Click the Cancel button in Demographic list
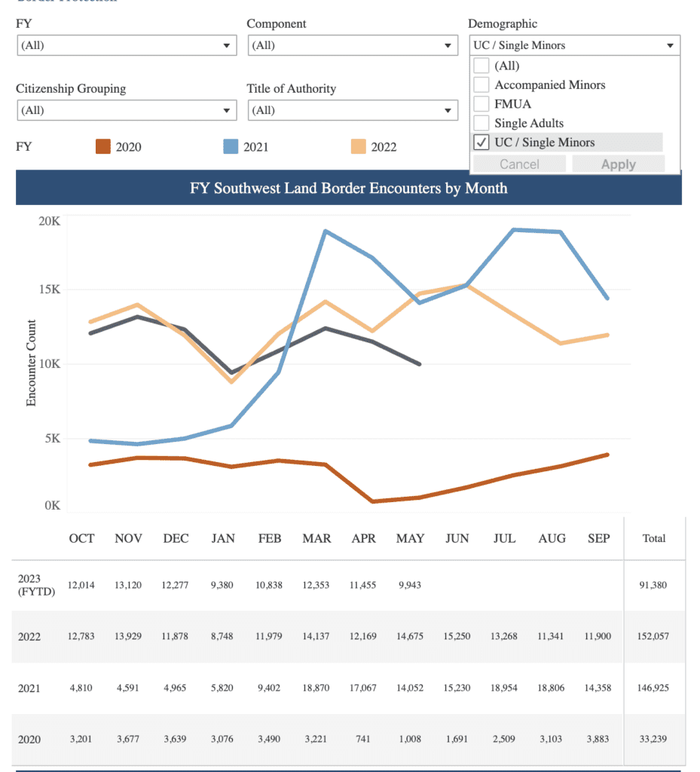The image size is (700, 772). pos(519,164)
